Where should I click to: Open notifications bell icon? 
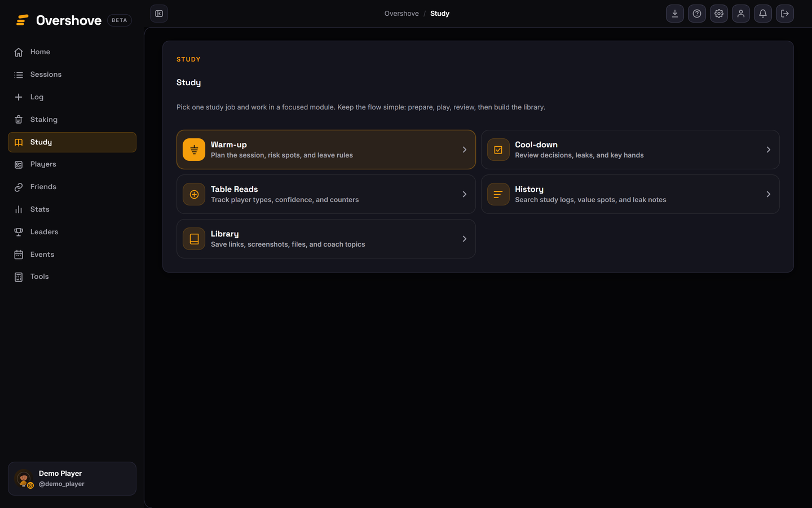click(763, 14)
